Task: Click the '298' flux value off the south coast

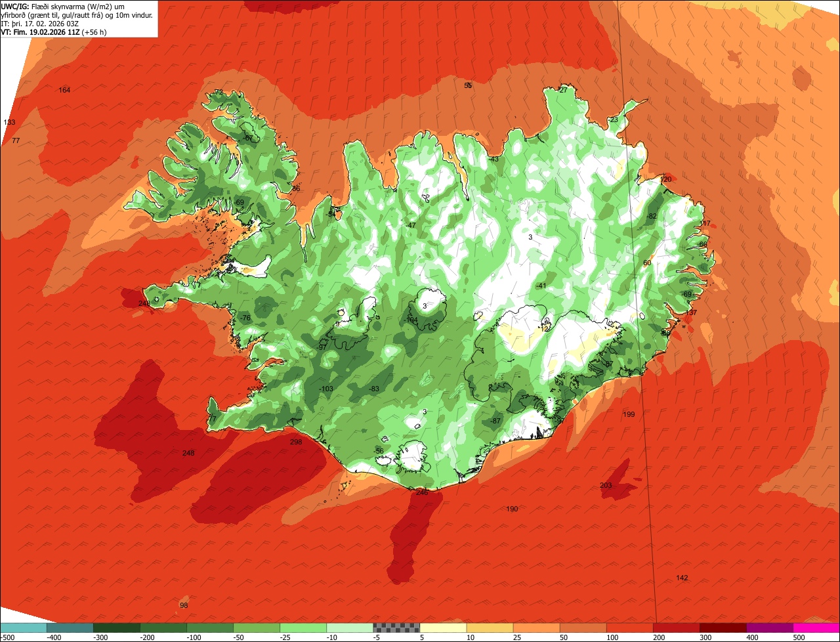Action: coord(296,442)
